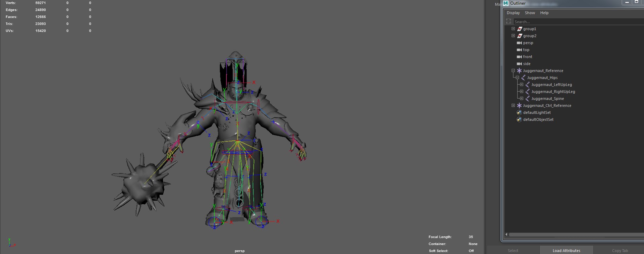Click the Soft Select Off value

coord(471,251)
